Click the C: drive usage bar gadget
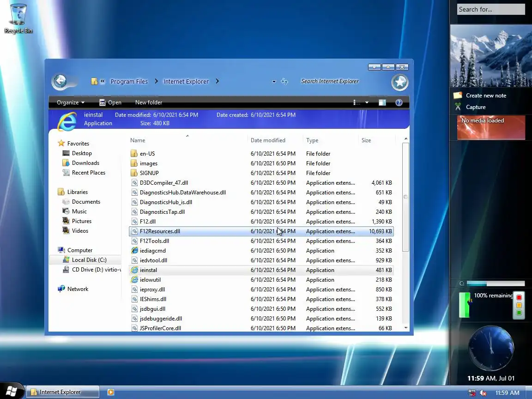 pos(496,283)
